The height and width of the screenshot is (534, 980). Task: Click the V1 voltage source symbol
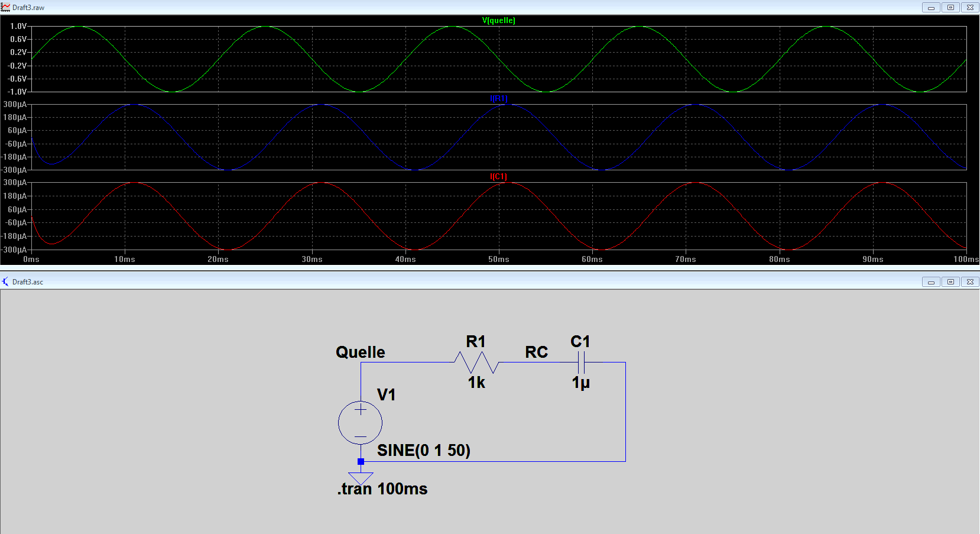360,423
